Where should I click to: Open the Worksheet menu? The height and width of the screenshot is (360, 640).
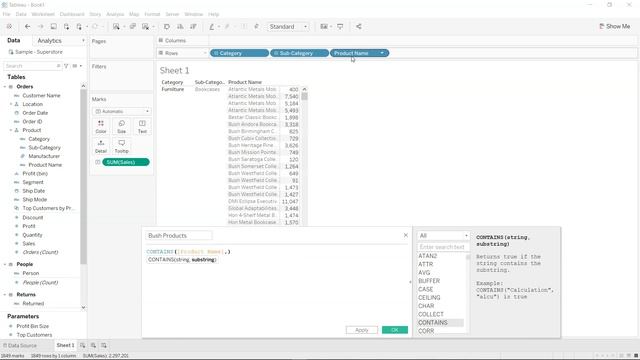click(x=43, y=14)
